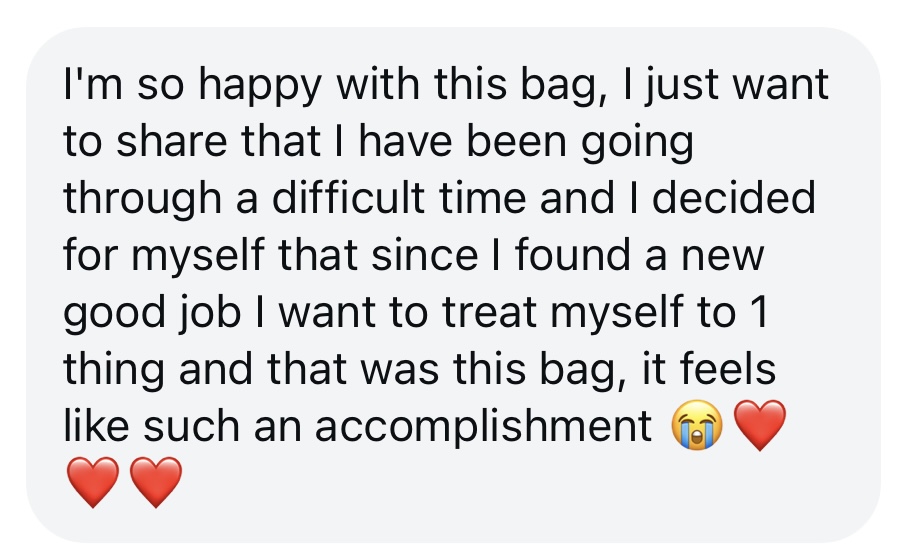
Task: Click the word "difficult" in the message
Action: [349, 197]
